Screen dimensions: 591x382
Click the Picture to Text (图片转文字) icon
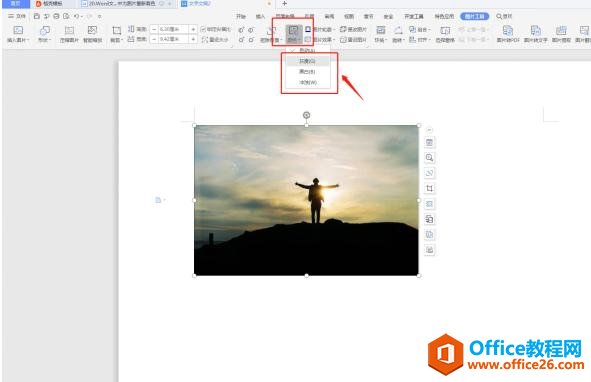535,34
